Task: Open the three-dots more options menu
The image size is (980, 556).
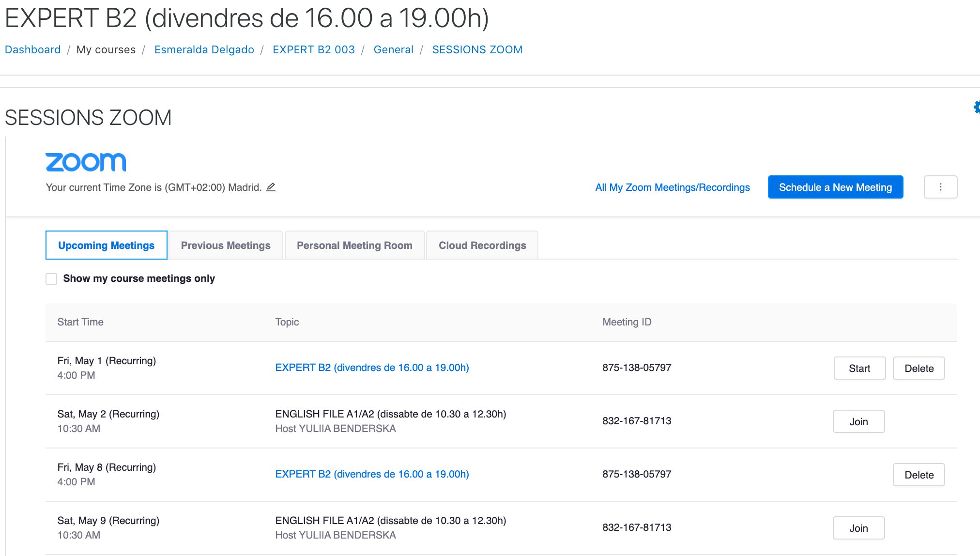Action: (940, 187)
